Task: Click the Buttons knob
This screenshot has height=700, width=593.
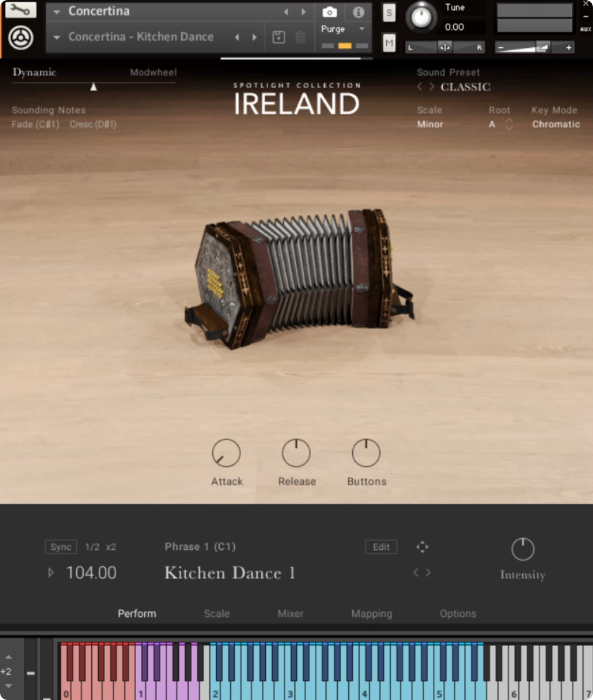Action: (x=366, y=452)
